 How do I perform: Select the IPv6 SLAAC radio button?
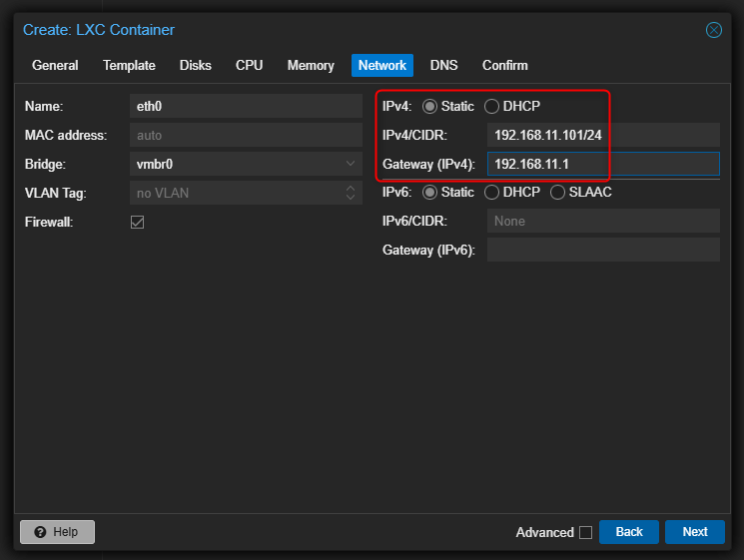pos(557,192)
